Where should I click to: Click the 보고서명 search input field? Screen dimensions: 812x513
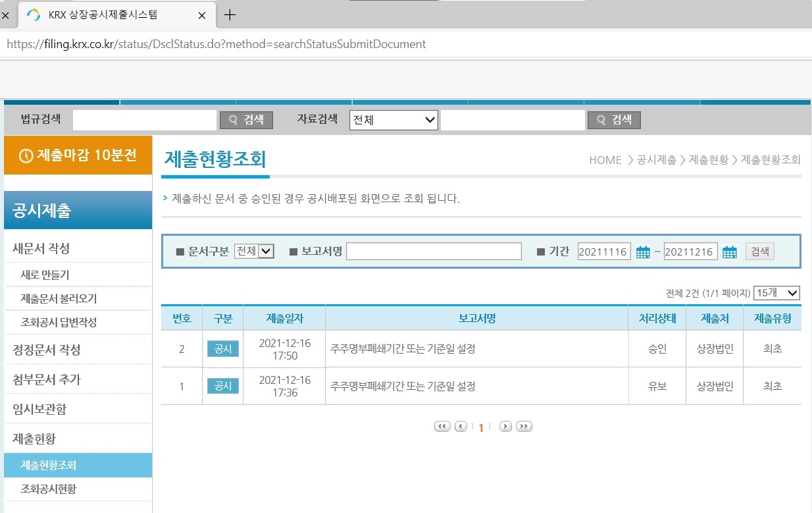(x=434, y=251)
